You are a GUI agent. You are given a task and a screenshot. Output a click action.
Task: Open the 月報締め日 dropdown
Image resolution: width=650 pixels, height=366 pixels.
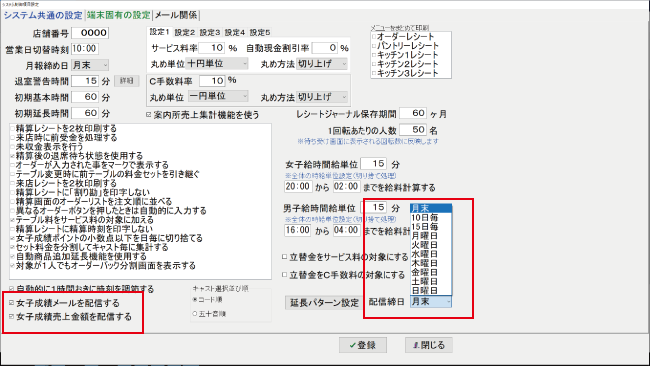[90, 65]
